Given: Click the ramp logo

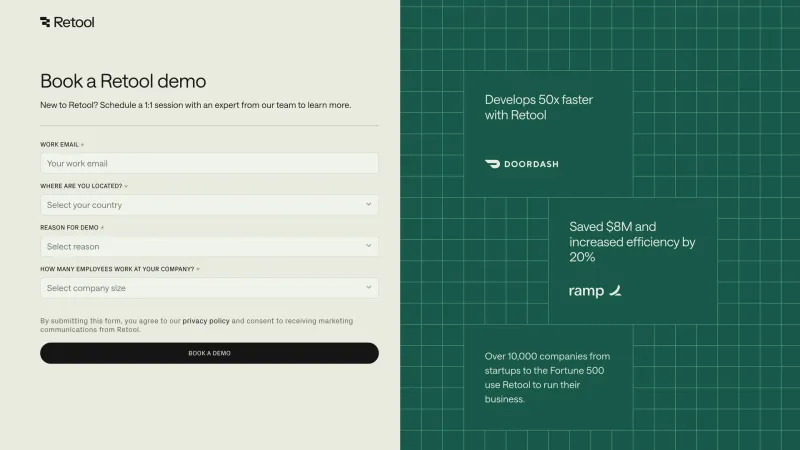Looking at the screenshot, I should tap(595, 291).
